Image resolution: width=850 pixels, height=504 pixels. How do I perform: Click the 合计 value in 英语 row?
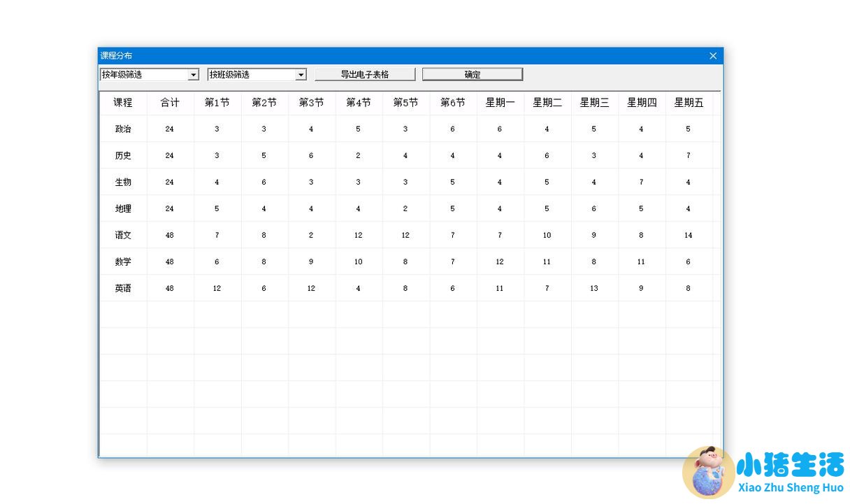(x=170, y=288)
